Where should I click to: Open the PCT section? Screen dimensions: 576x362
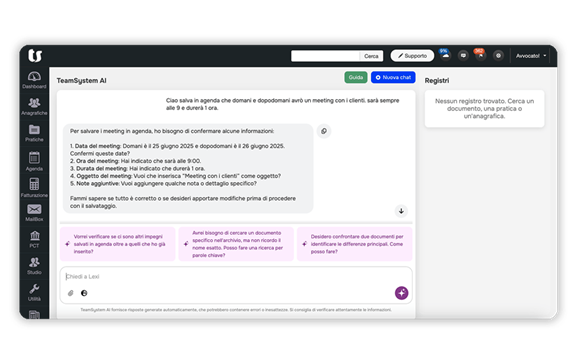pos(34,239)
